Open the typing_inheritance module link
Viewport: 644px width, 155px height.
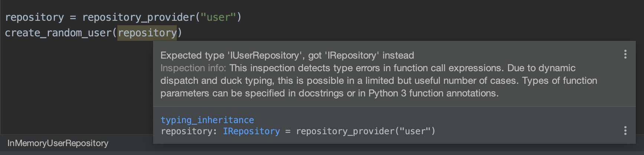[x=207, y=120]
